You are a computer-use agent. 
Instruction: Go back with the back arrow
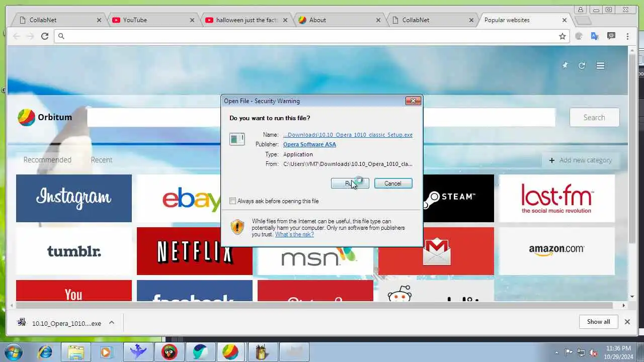tap(17, 36)
